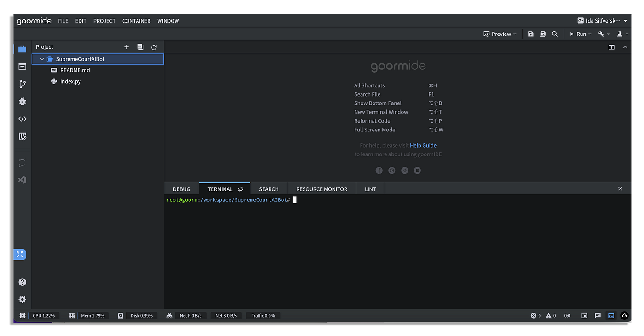The height and width of the screenshot is (336, 644).
Task: Open the Debug bug icon in sidebar
Action: (x=22, y=101)
